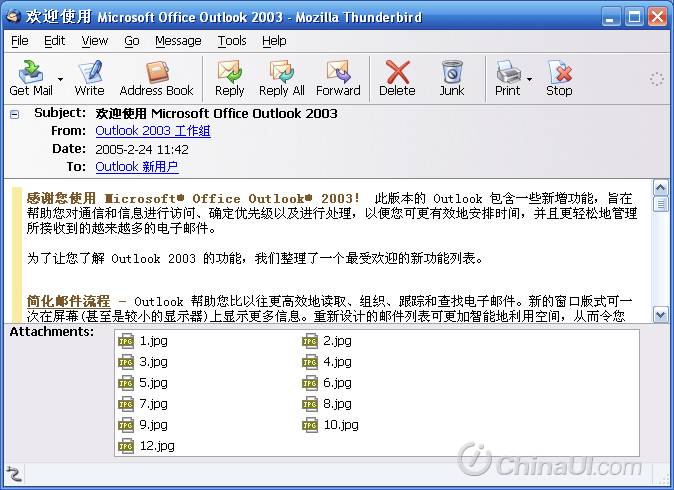Click the sender link Outlook 2003 工作组
This screenshot has height=490, width=674.
(x=152, y=131)
